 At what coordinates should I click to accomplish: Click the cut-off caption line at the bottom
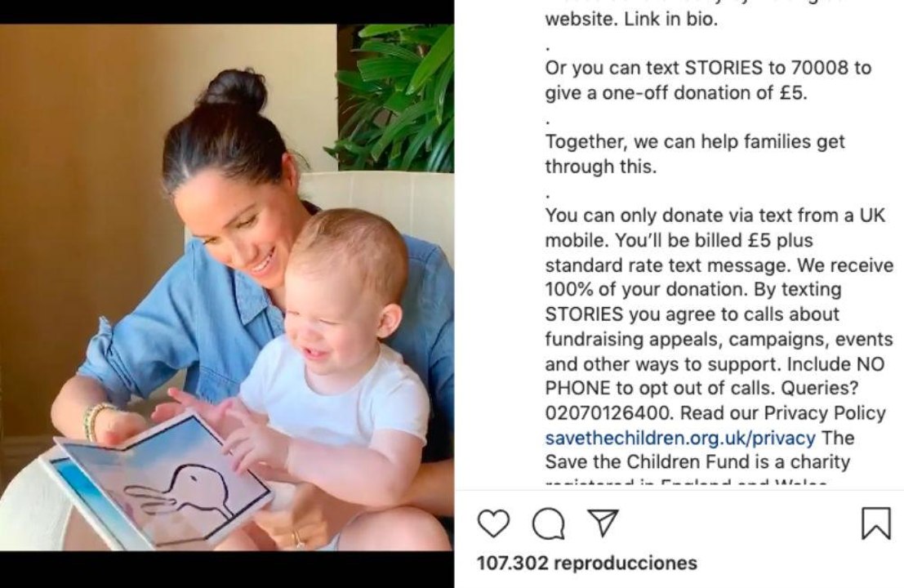click(x=686, y=482)
